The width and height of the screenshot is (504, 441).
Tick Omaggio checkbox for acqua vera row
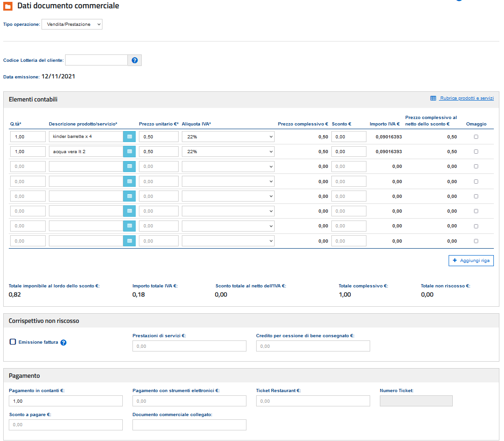(x=476, y=151)
